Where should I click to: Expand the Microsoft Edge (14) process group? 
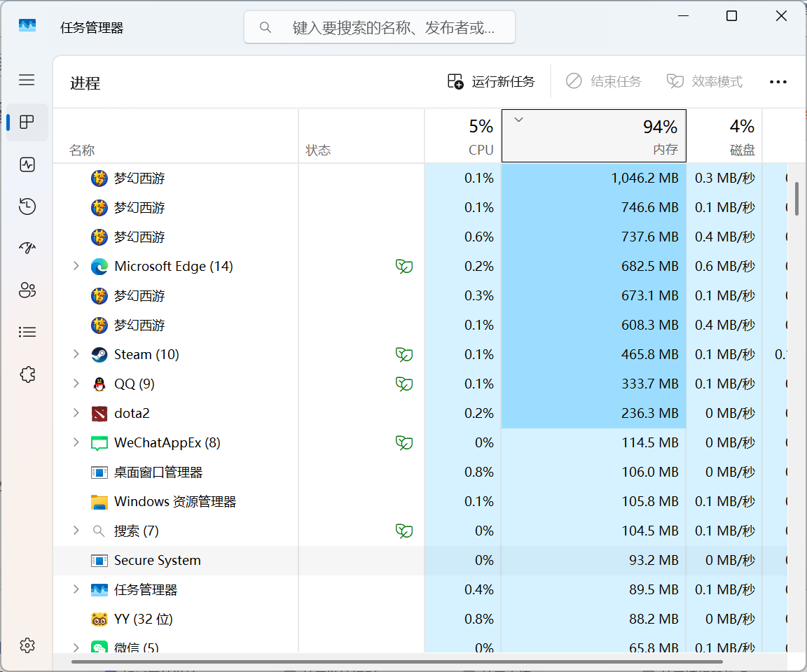click(76, 266)
